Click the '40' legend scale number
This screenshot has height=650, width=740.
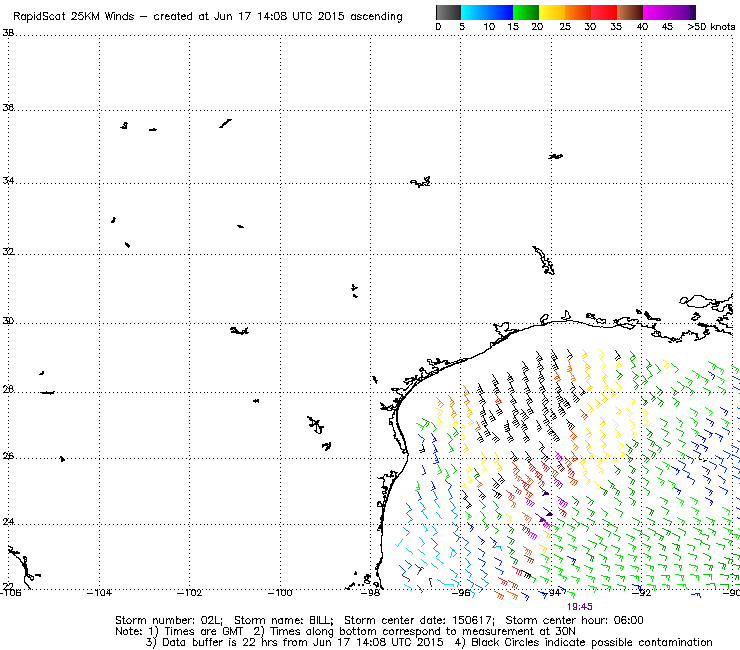coord(642,27)
